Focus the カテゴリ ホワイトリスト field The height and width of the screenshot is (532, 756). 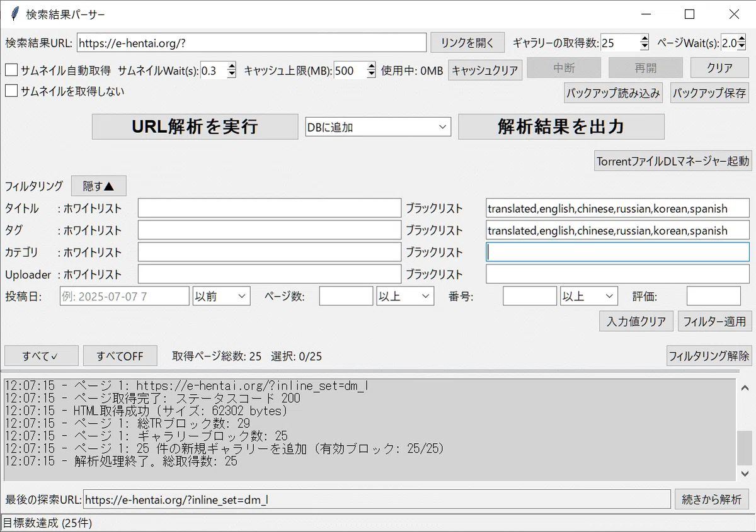[270, 252]
